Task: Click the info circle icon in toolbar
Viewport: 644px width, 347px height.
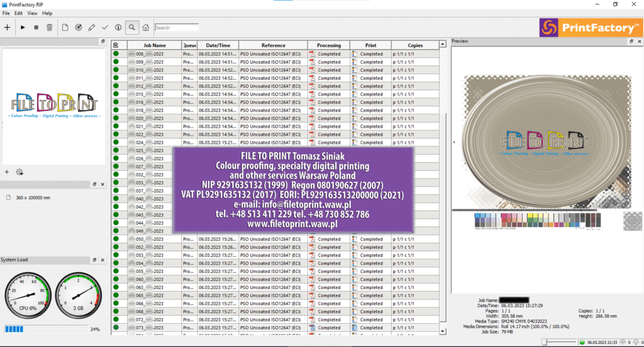Action: 118,27
